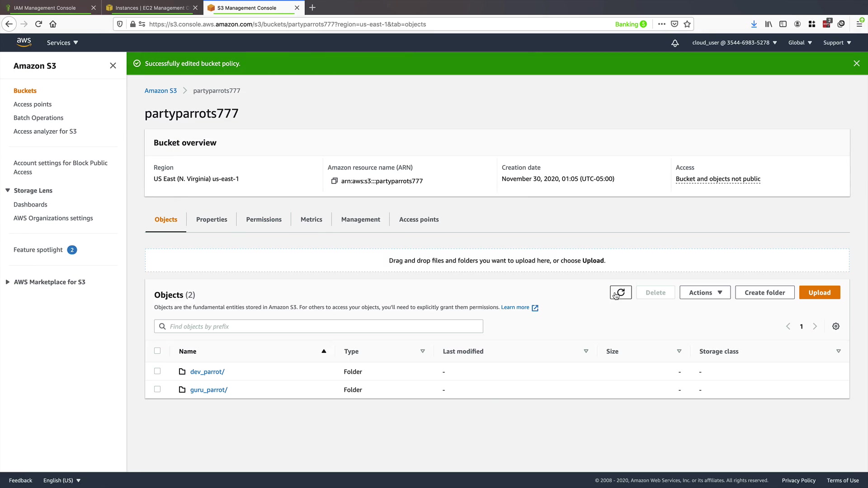Open the Actions dropdown menu
This screenshot has width=868, height=488.
pos(705,292)
